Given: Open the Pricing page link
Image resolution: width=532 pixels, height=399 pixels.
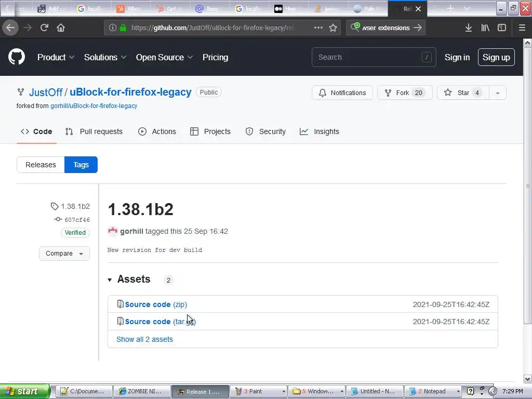Looking at the screenshot, I should [x=215, y=57].
